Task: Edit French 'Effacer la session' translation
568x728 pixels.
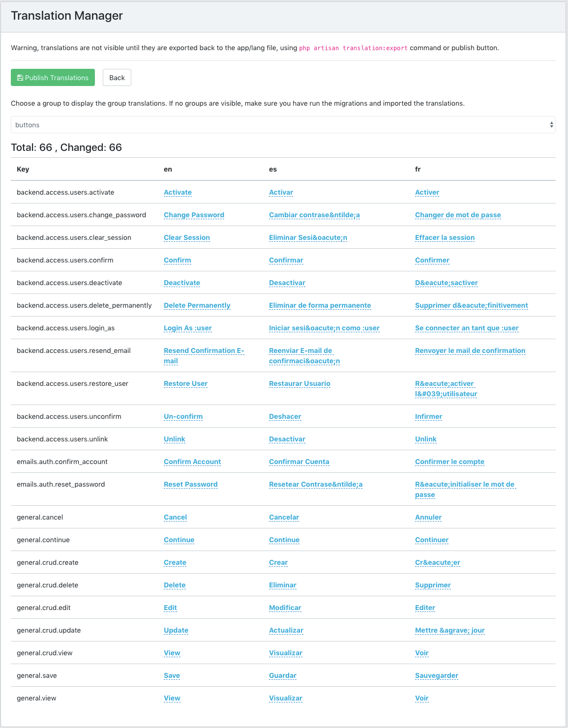Action: click(445, 238)
